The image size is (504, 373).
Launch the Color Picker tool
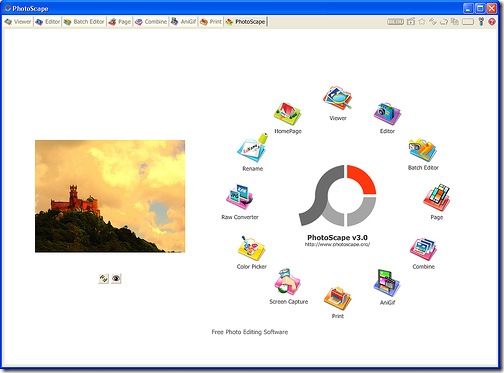pos(251,248)
